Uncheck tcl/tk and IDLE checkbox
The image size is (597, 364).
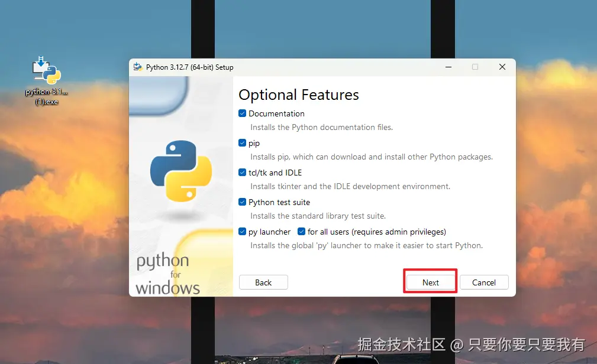point(242,173)
